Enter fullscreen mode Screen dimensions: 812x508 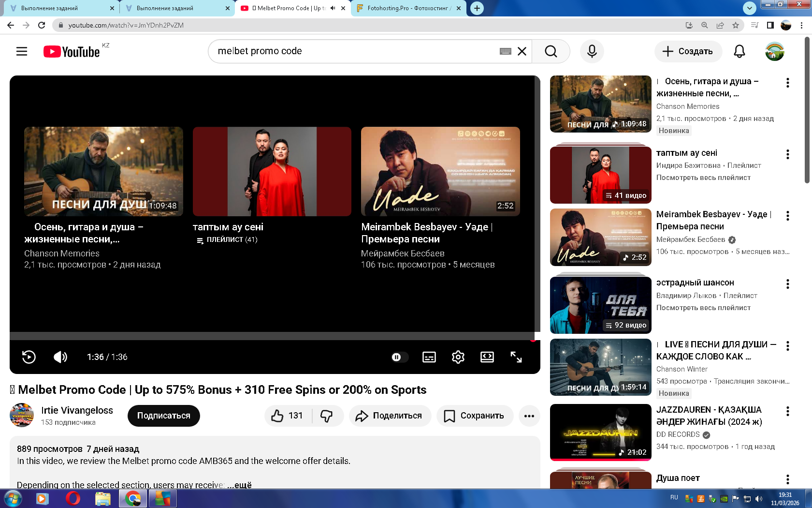(x=516, y=357)
